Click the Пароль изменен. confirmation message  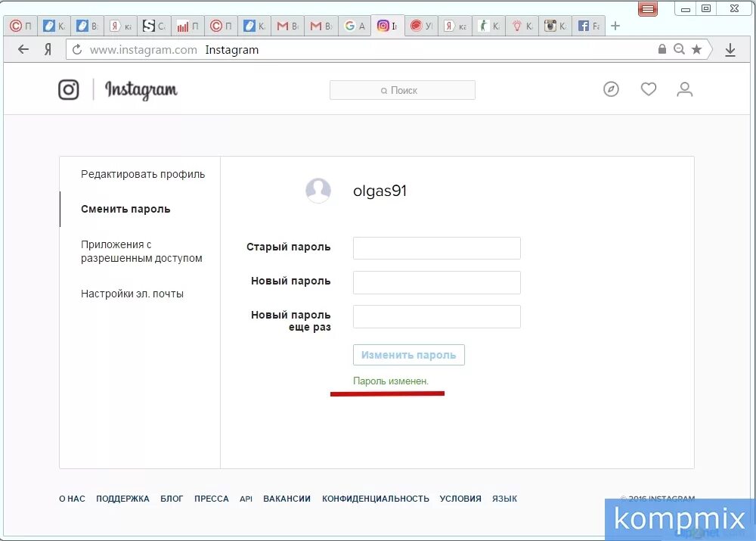pyautogui.click(x=391, y=381)
